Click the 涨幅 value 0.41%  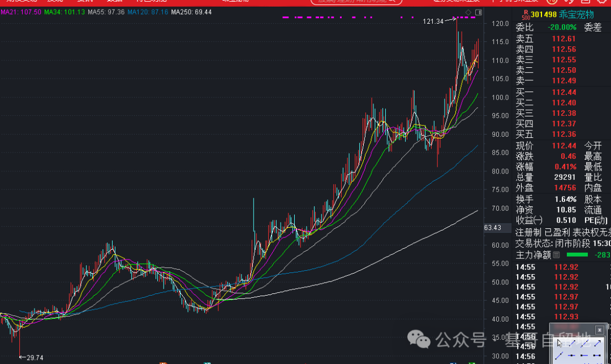pos(565,167)
